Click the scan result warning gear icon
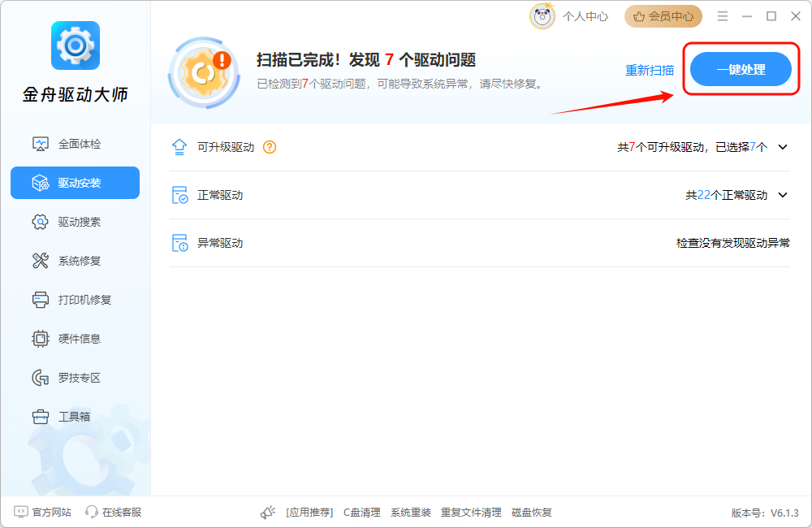 tap(205, 72)
